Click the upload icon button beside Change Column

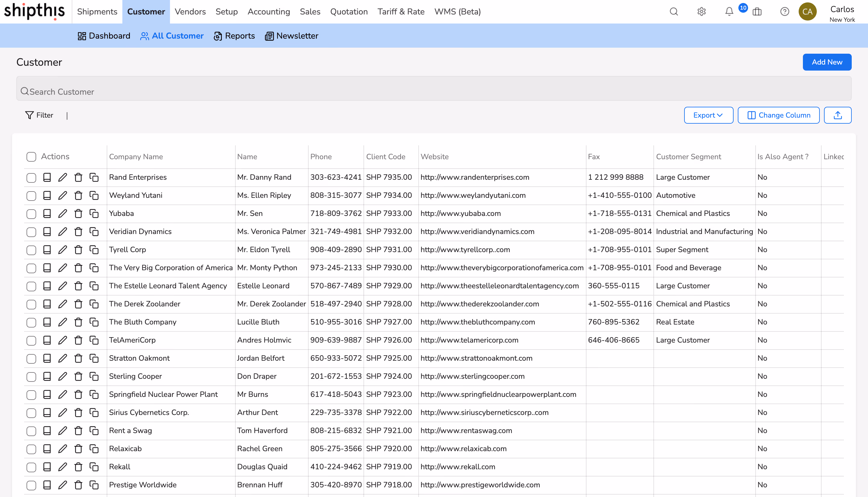coord(838,115)
